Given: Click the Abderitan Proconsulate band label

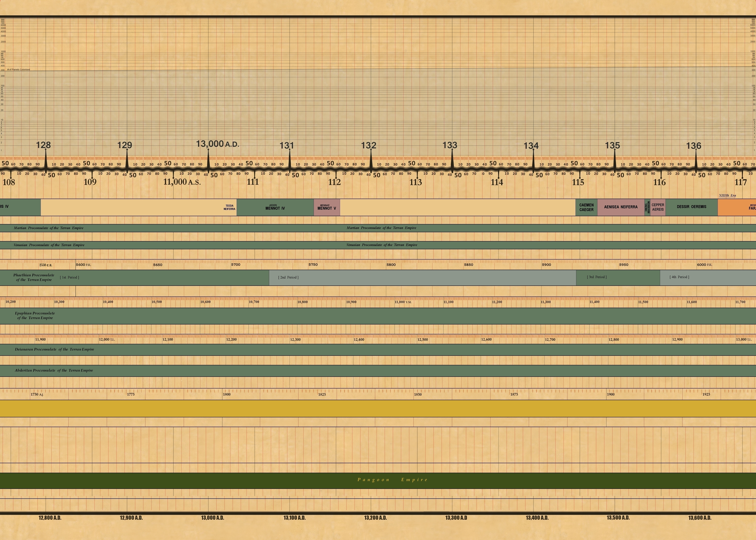Looking at the screenshot, I should tap(54, 370).
